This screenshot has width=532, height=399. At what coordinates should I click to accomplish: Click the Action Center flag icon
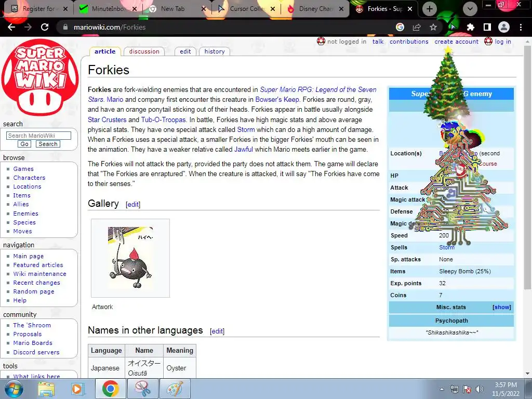click(467, 389)
